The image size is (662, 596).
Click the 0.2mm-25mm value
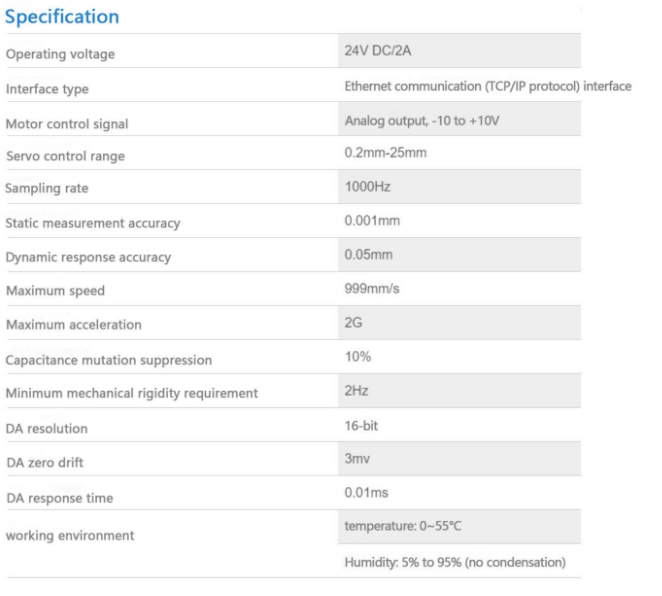385,153
